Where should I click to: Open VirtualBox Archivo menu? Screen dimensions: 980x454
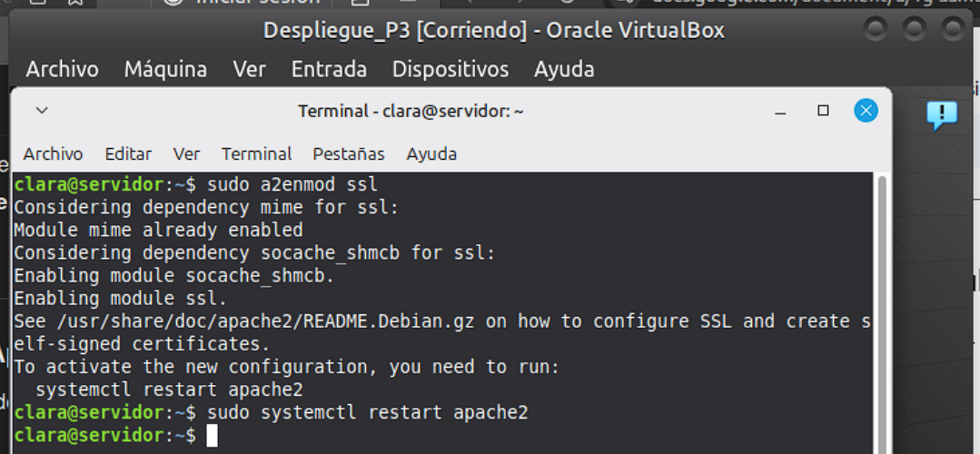(62, 69)
